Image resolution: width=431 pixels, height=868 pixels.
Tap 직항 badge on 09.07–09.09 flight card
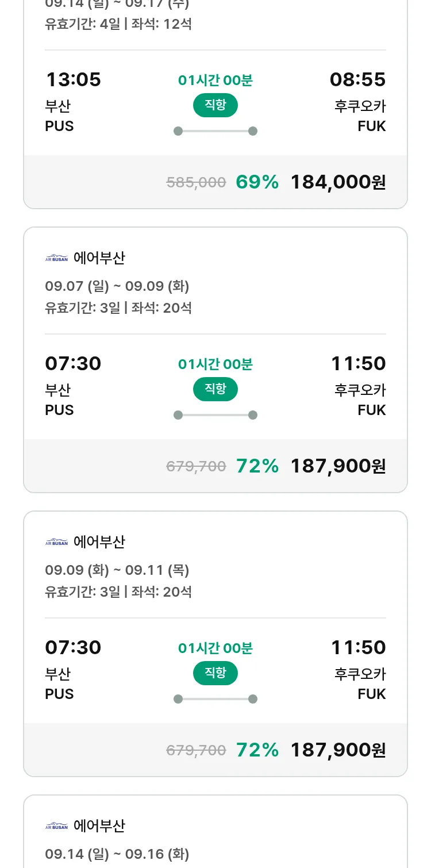click(215, 389)
